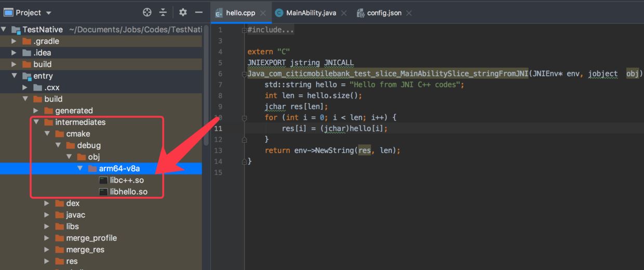Hide the Project panel with minus icon
The image size is (644, 270).
198,12
